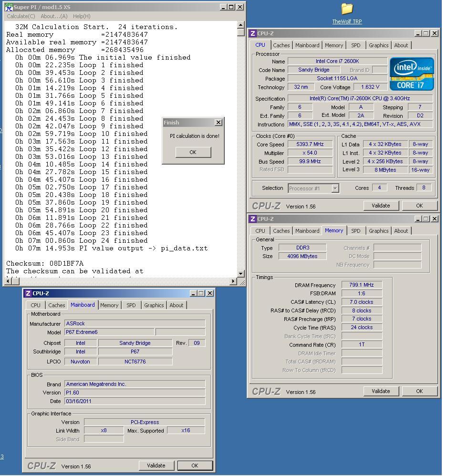Click the Model field P67 Extreme6
The width and height of the screenshot is (458, 476).
click(x=109, y=332)
